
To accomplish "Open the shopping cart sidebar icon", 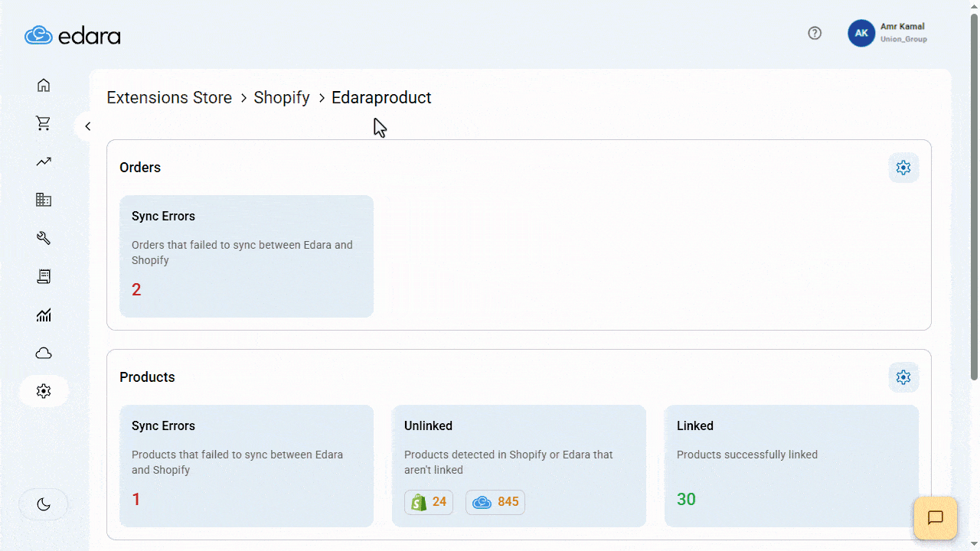I will [44, 123].
